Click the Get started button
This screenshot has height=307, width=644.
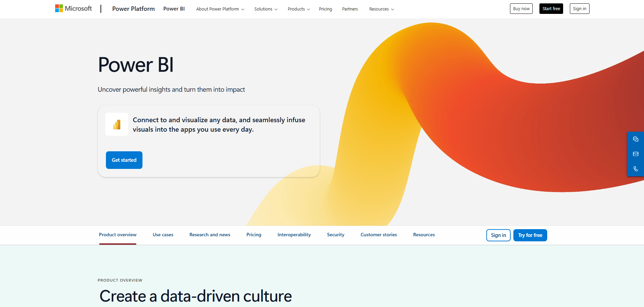click(124, 160)
